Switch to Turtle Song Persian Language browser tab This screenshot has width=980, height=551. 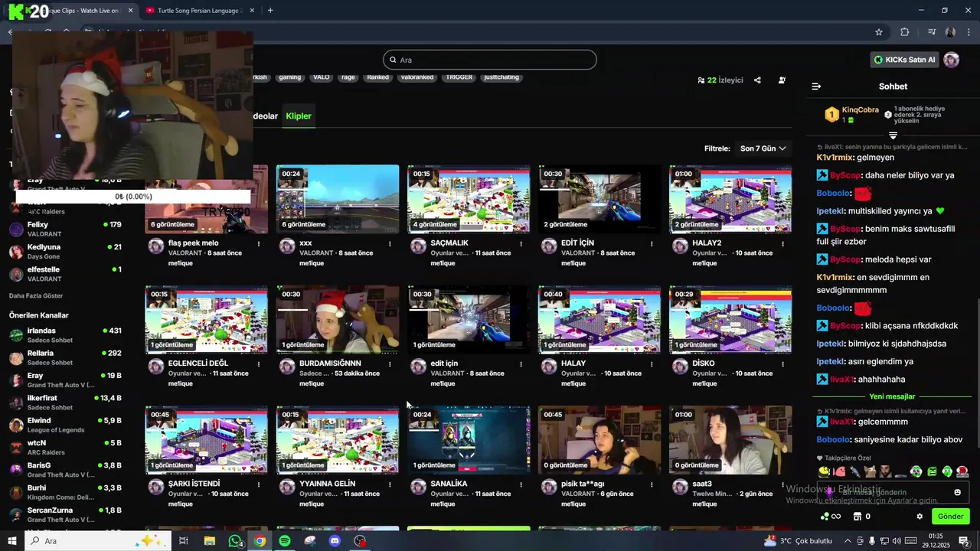tap(199, 11)
